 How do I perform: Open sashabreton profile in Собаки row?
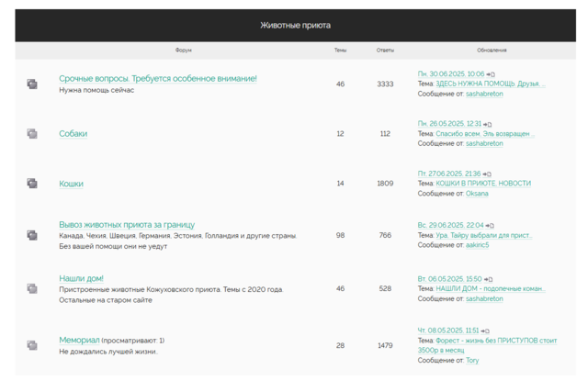[x=484, y=143]
